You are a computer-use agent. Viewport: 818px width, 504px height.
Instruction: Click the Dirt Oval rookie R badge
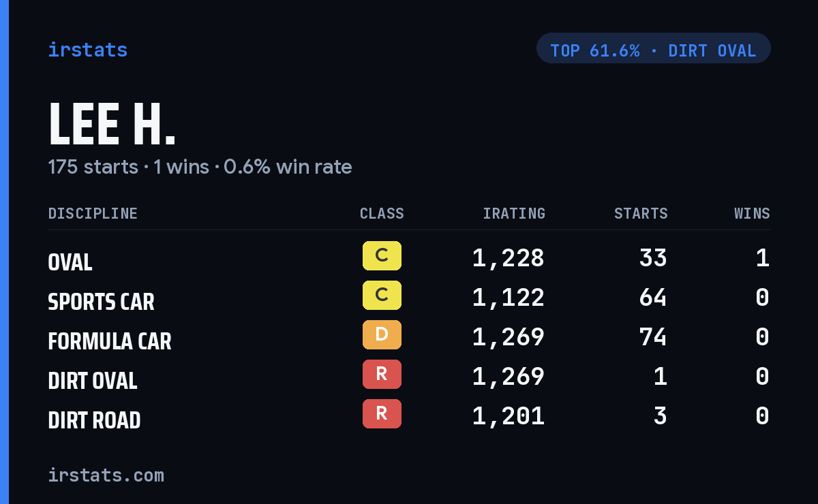pos(382,374)
